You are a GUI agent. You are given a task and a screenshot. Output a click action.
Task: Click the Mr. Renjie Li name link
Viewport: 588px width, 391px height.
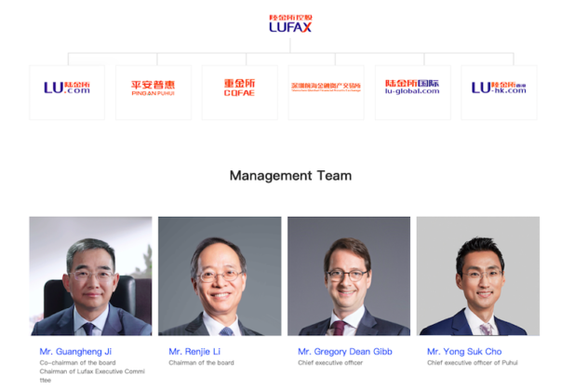coord(194,352)
